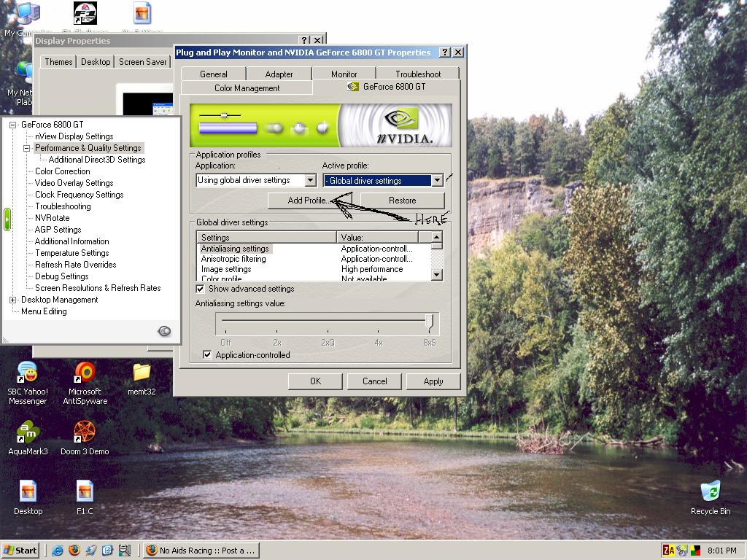Image resolution: width=747 pixels, height=560 pixels.
Task: Open the Application profiles dropdown
Action: coord(310,181)
